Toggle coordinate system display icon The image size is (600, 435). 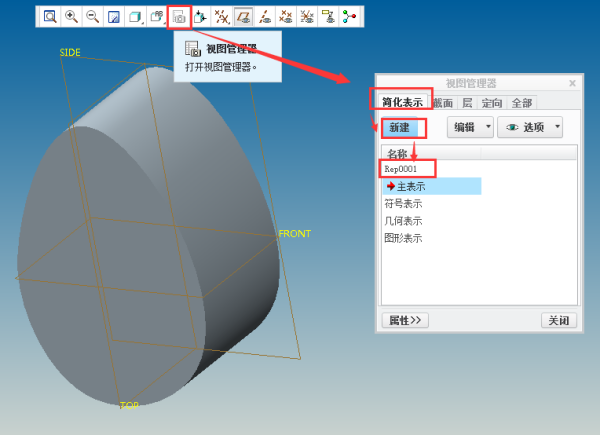tap(307, 16)
